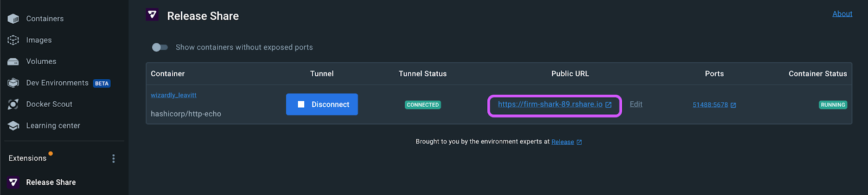Click the Images icon in sidebar

(x=13, y=40)
